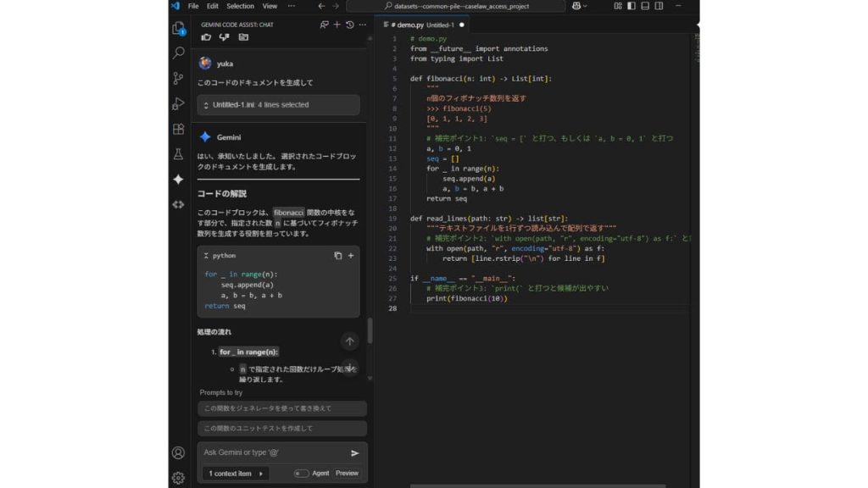Start a new chat with plus icon
This screenshot has width=868, height=488.
[337, 25]
